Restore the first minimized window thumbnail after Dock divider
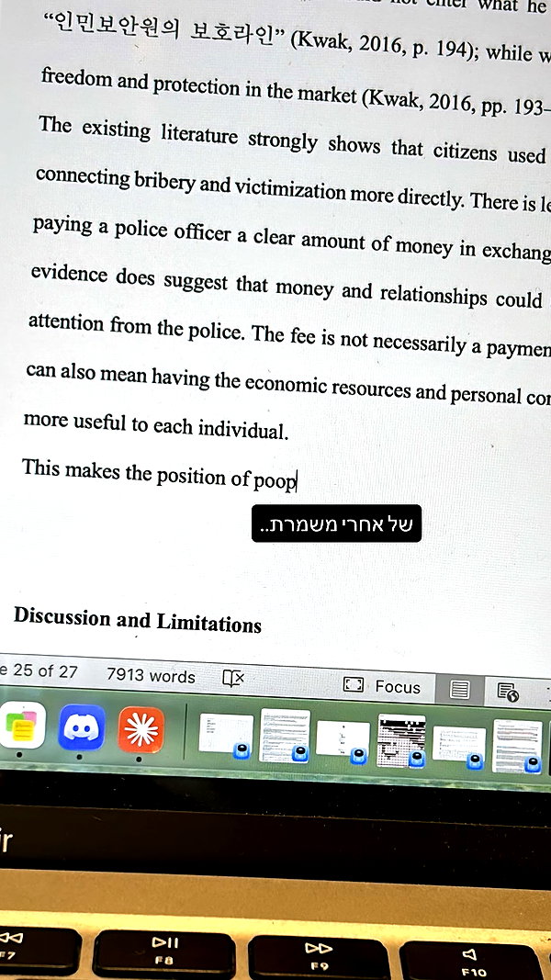Image resolution: width=551 pixels, height=980 pixels. coord(226,734)
